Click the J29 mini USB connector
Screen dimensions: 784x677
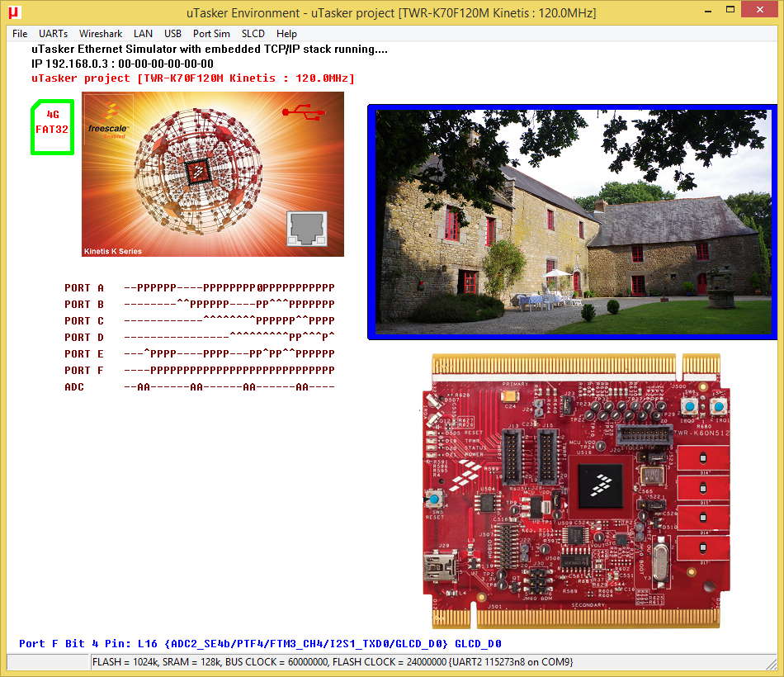440,566
